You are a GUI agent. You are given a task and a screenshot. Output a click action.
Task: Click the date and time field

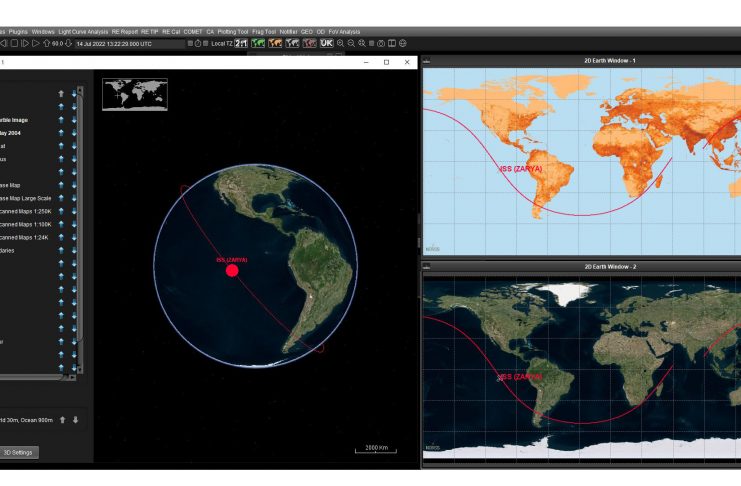[113, 43]
